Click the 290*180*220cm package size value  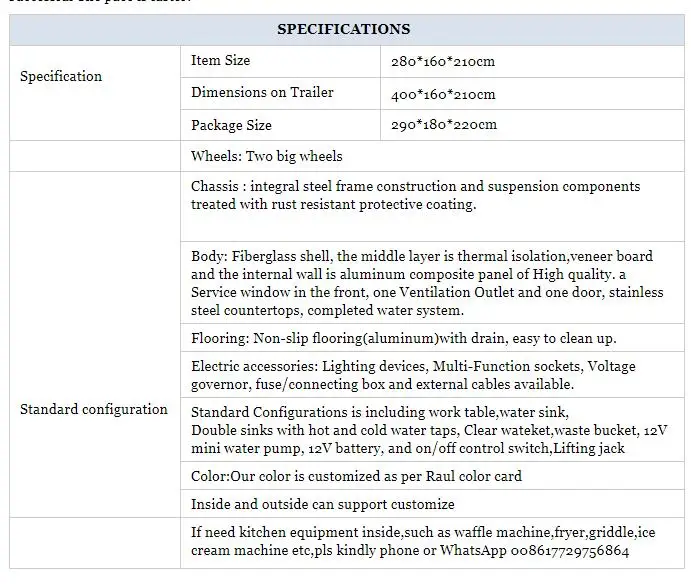click(444, 126)
